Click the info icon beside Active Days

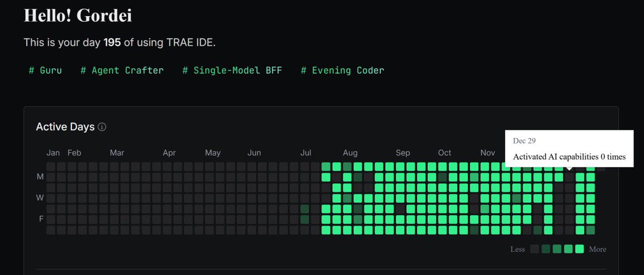coord(102,127)
